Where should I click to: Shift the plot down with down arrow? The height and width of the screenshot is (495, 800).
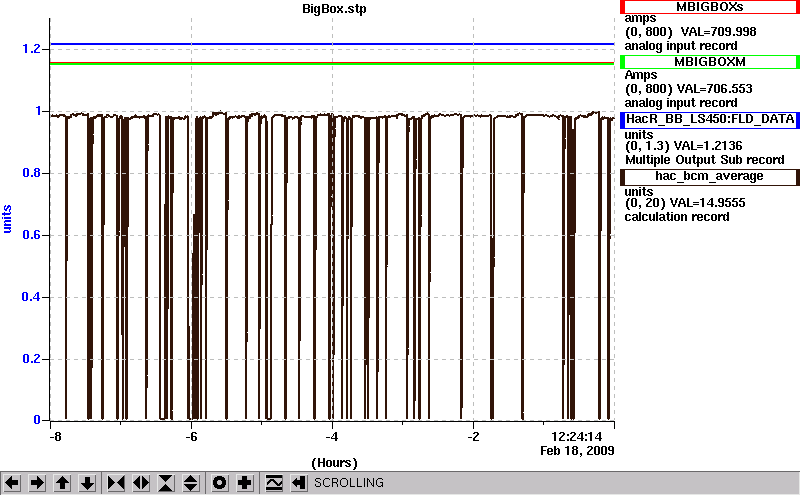(88, 483)
